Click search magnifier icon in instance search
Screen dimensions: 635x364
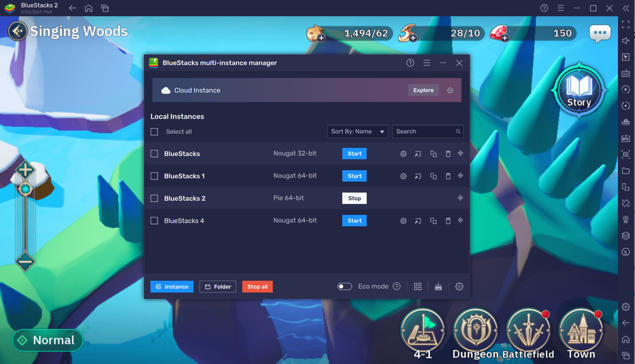tap(458, 132)
